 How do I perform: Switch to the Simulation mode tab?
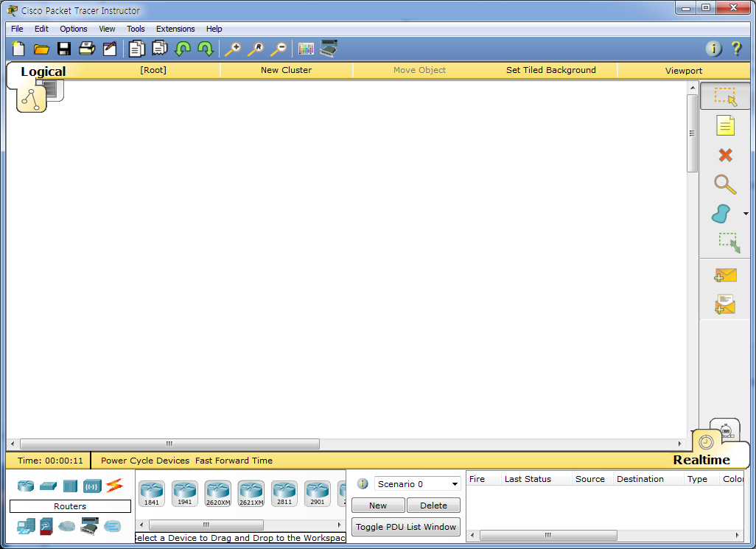(x=727, y=430)
